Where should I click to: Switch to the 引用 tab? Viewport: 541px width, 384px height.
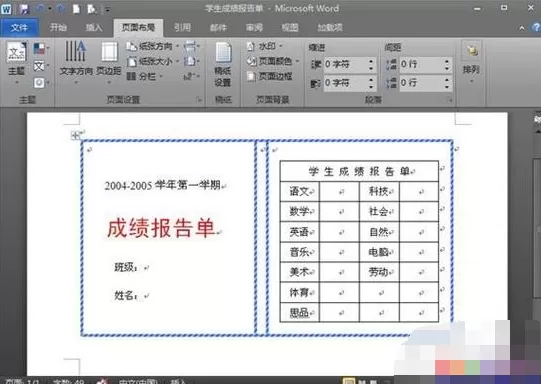tap(182, 27)
